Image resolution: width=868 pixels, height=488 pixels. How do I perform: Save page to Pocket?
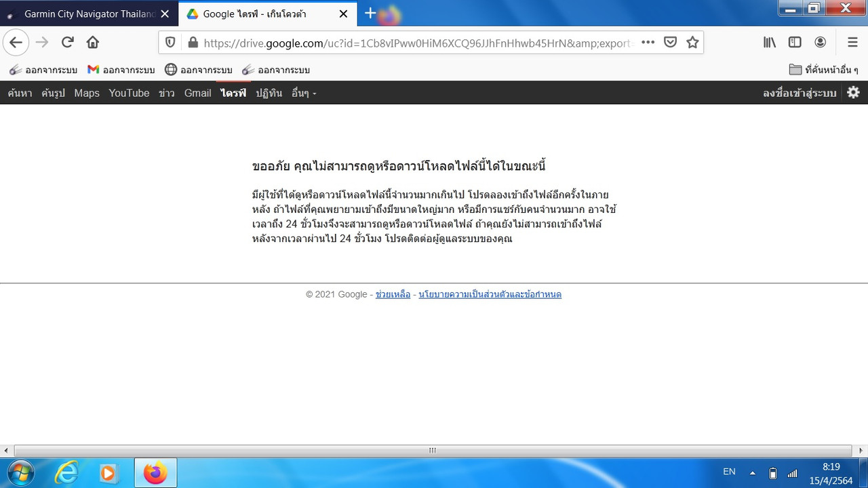pos(670,42)
